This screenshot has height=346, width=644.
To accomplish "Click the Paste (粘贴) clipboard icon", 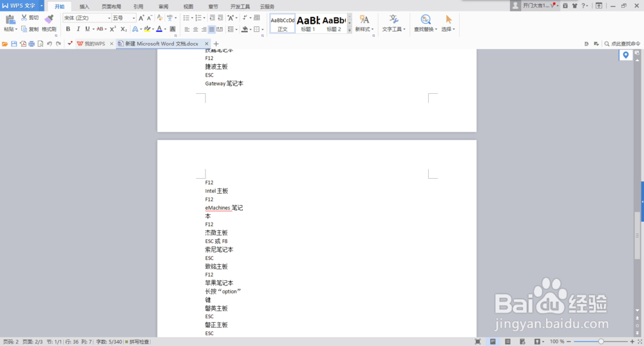I will pos(10,19).
